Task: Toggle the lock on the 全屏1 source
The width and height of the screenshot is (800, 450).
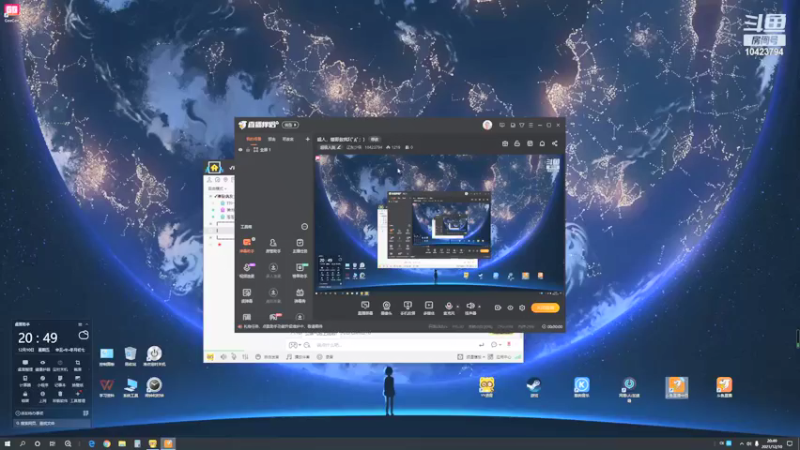Action: pyautogui.click(x=248, y=149)
